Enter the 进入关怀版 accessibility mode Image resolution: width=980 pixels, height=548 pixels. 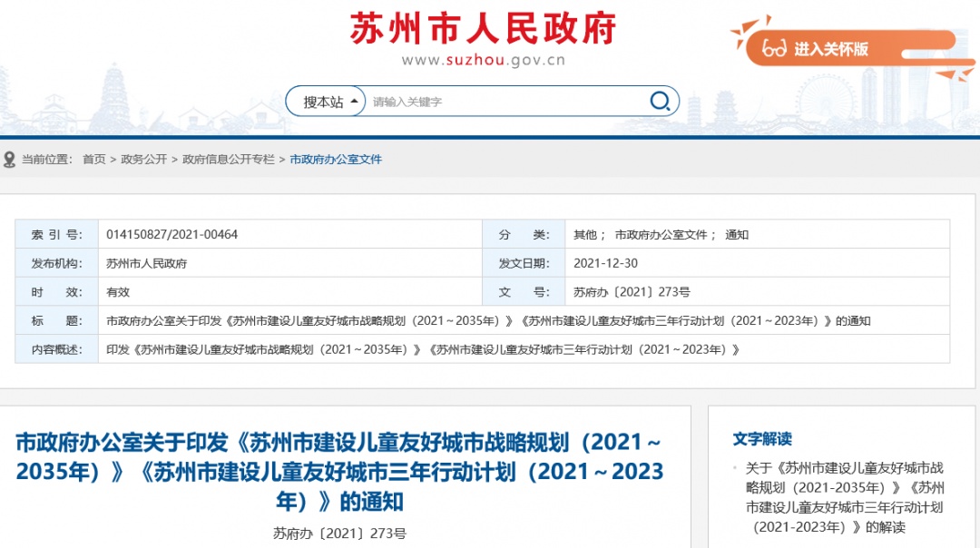[830, 49]
